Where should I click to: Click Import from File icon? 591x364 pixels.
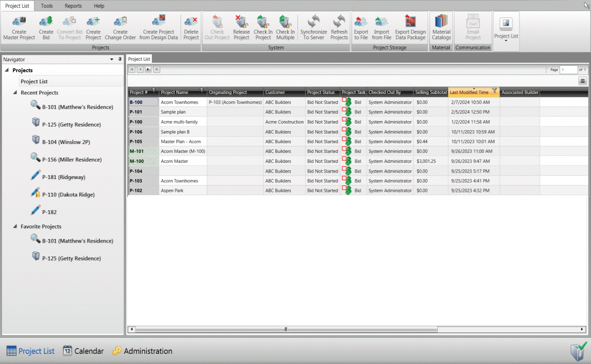pos(382,22)
